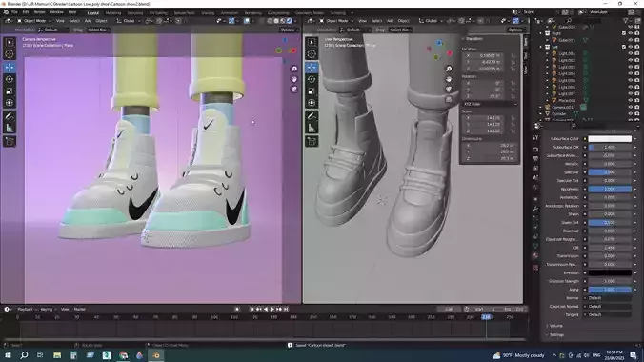Screen dimensions: 644x362
Task: Select the Move tool in right viewport
Action: pos(312,68)
